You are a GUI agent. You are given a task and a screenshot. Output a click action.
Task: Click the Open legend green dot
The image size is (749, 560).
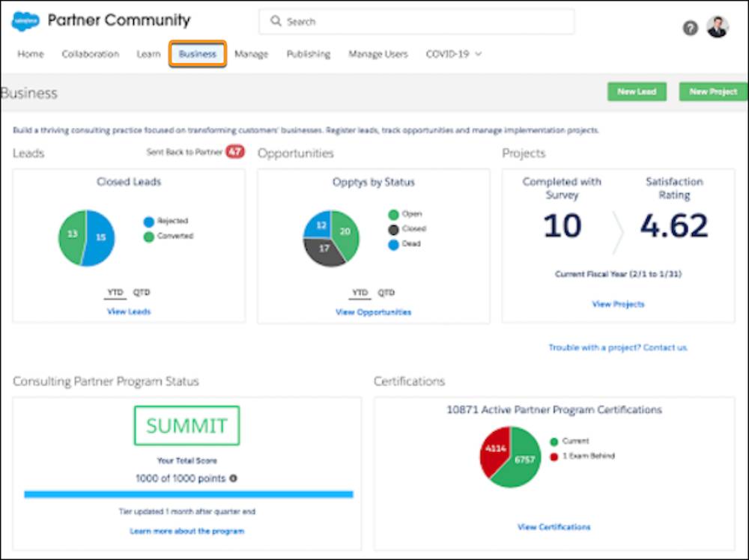coord(394,215)
